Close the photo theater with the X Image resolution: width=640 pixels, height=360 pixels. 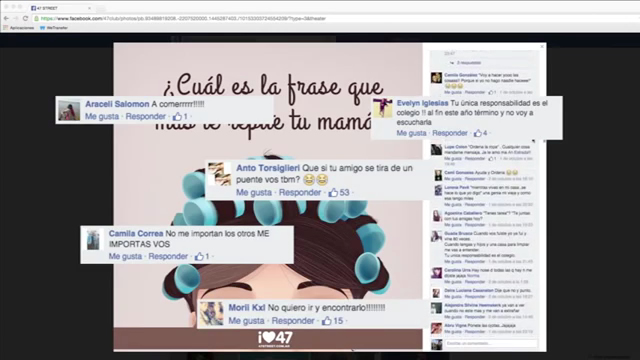(x=542, y=47)
